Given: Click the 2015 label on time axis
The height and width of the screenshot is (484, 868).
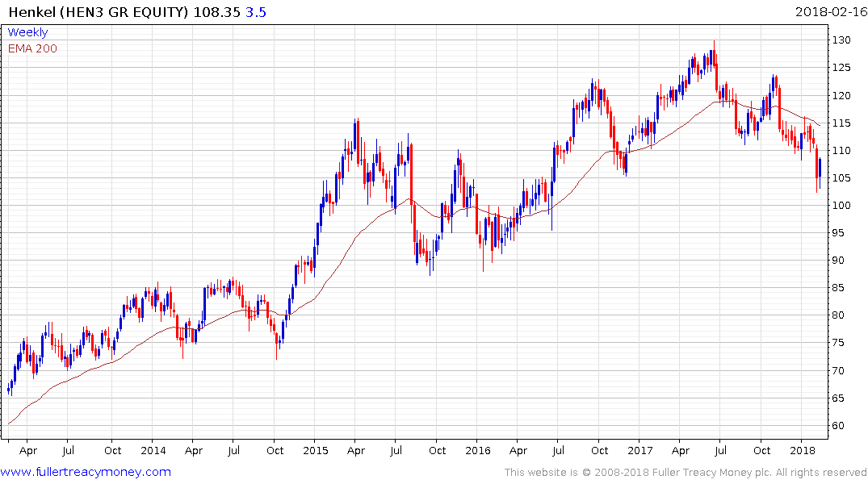Looking at the screenshot, I should [x=316, y=450].
